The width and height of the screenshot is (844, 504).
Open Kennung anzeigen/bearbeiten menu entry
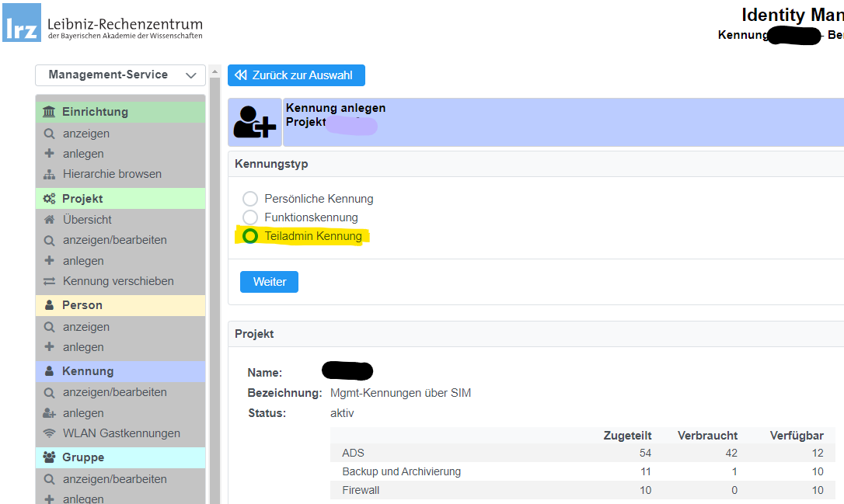(x=114, y=392)
